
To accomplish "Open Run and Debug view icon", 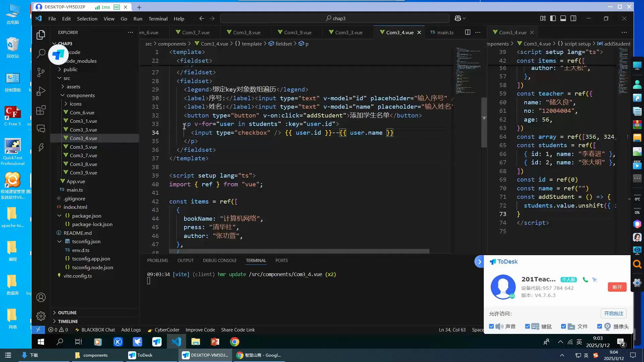I will pos(41,91).
